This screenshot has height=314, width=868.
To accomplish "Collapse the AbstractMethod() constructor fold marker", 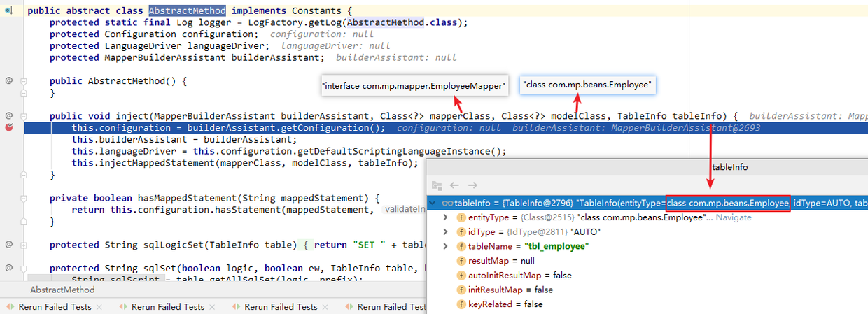I will [24, 81].
